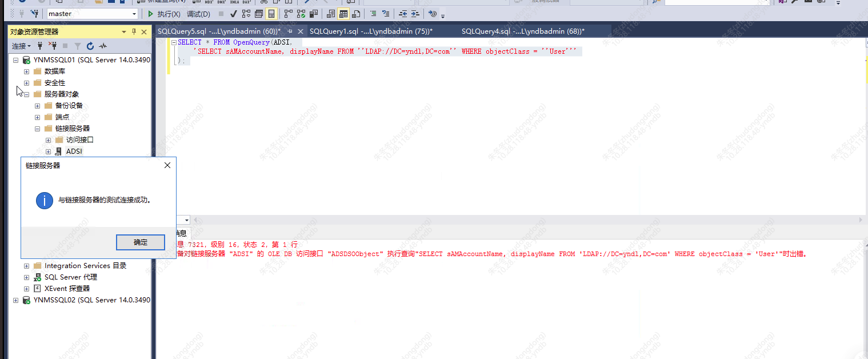Viewport: 868px width, 359px height.
Task: Execute the query with 执行(X)
Action: tap(163, 14)
